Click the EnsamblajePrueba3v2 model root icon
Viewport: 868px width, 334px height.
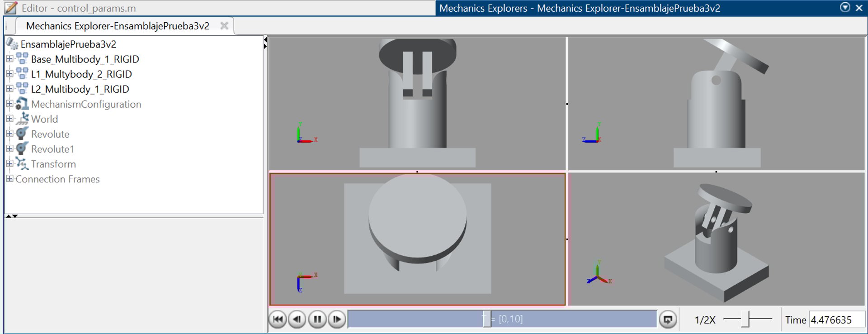(12, 43)
